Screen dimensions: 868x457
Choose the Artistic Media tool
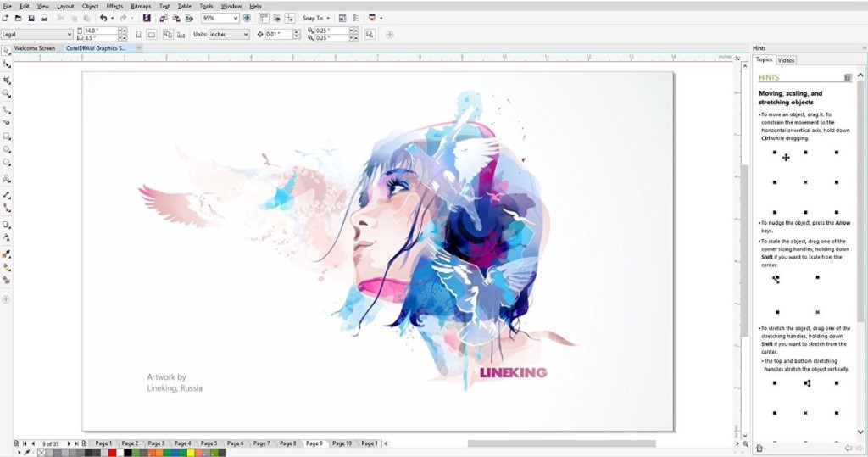tap(6, 122)
